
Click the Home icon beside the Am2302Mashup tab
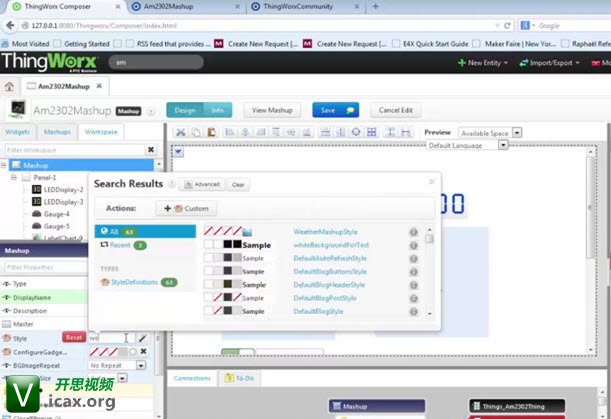coord(9,86)
